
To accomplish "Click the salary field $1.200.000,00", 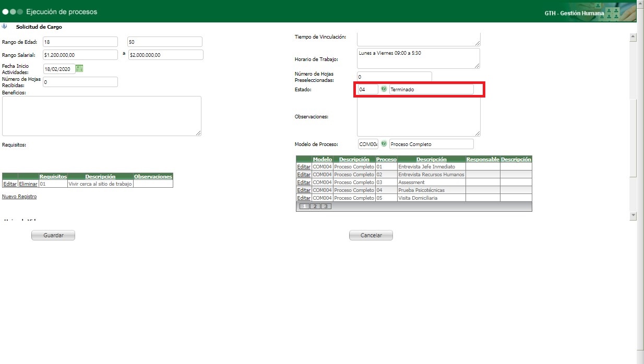I will point(80,55).
